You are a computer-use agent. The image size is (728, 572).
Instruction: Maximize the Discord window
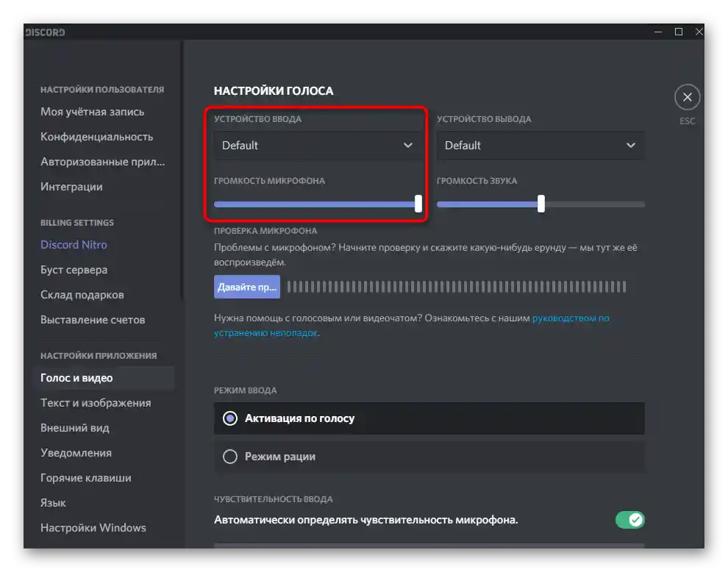678,32
